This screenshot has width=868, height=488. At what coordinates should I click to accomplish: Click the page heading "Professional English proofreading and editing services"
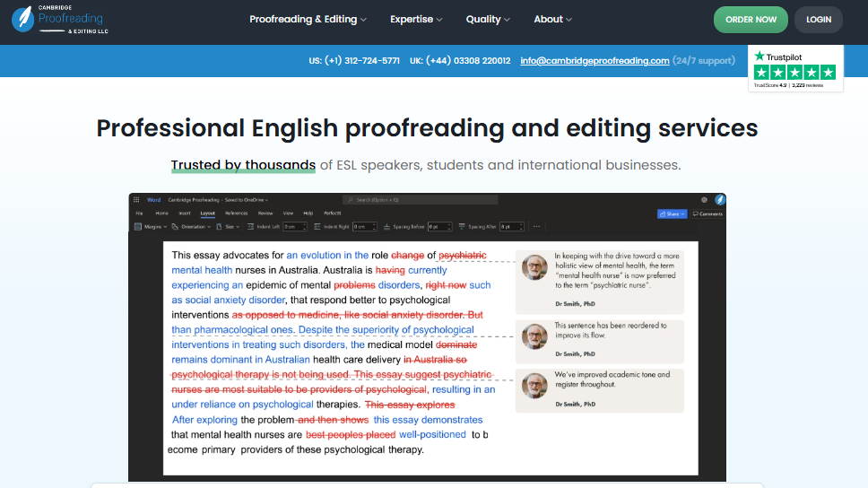427,128
